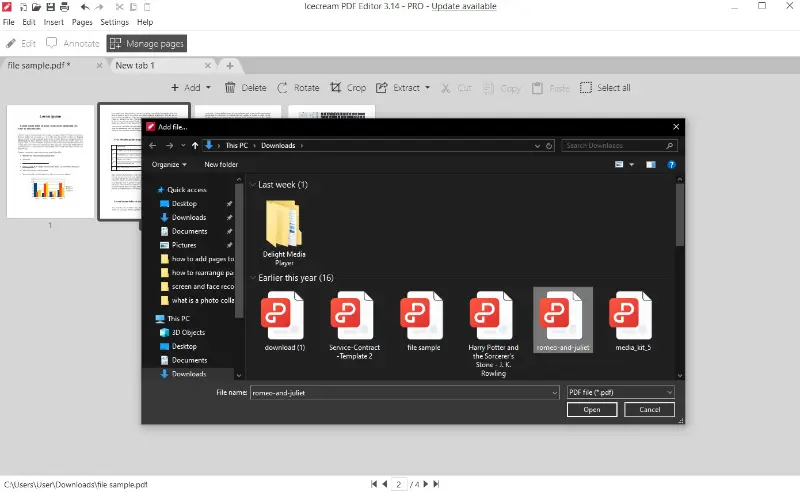800x492 pixels.
Task: Click the Update available link
Action: coord(464,6)
